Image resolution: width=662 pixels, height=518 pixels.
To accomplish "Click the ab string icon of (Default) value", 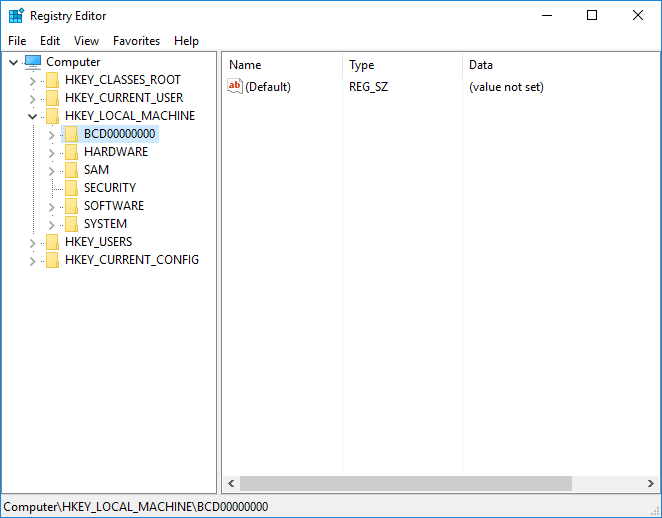I will pos(235,87).
